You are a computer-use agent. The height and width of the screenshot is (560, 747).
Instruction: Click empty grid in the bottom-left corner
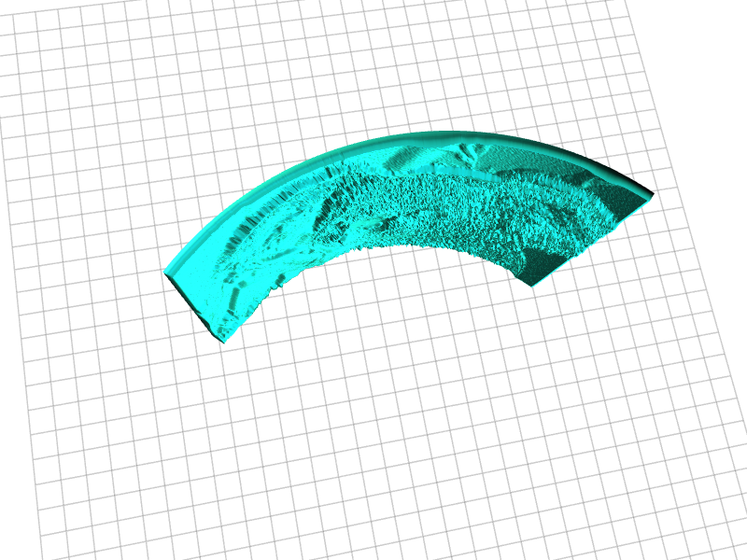tap(75, 504)
